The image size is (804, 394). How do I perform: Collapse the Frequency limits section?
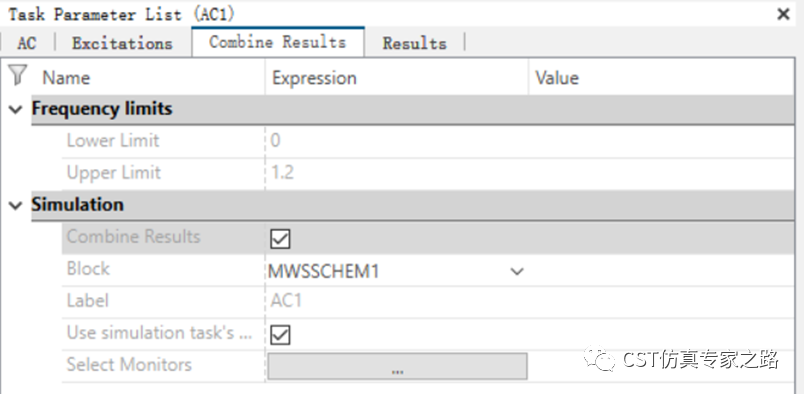click(16, 109)
